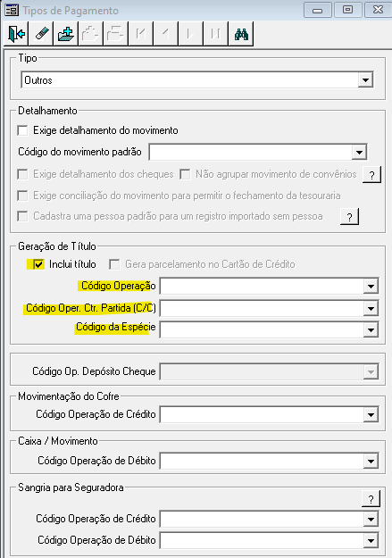
Task: Click the help button in Sangria para Seguradora
Action: tap(371, 499)
